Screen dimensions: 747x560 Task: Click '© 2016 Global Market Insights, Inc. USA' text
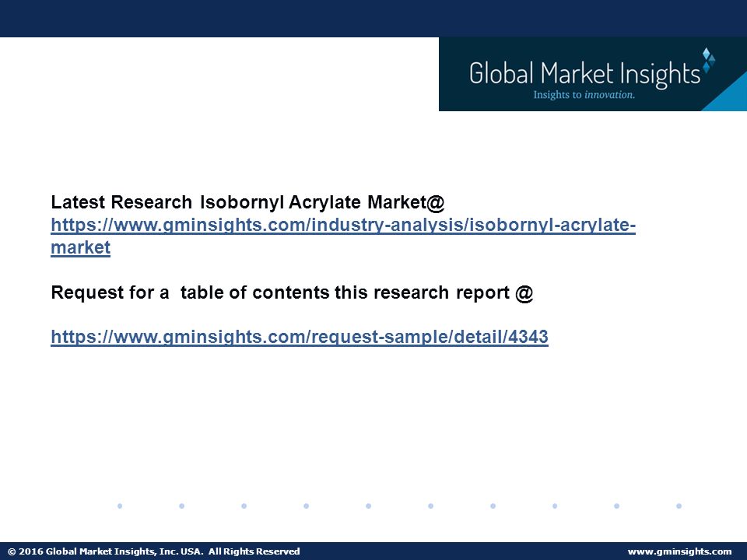[x=105, y=551]
